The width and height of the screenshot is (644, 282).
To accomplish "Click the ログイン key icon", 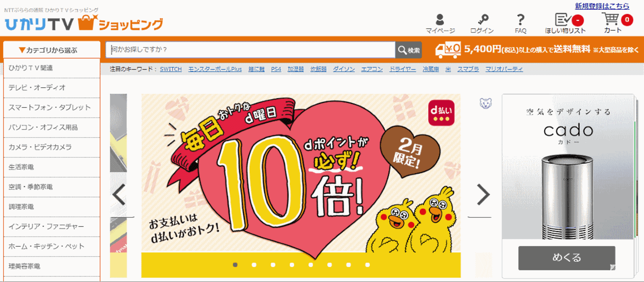I will pyautogui.click(x=483, y=20).
